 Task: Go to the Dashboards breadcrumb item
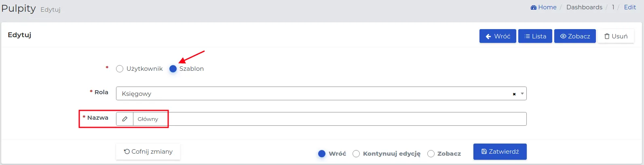click(x=584, y=7)
